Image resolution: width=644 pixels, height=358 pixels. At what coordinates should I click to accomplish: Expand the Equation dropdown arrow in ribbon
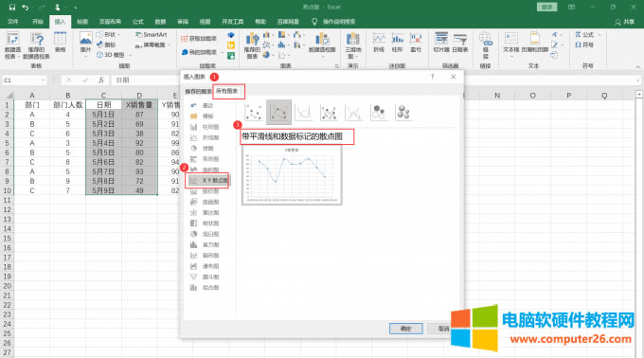tap(599, 35)
